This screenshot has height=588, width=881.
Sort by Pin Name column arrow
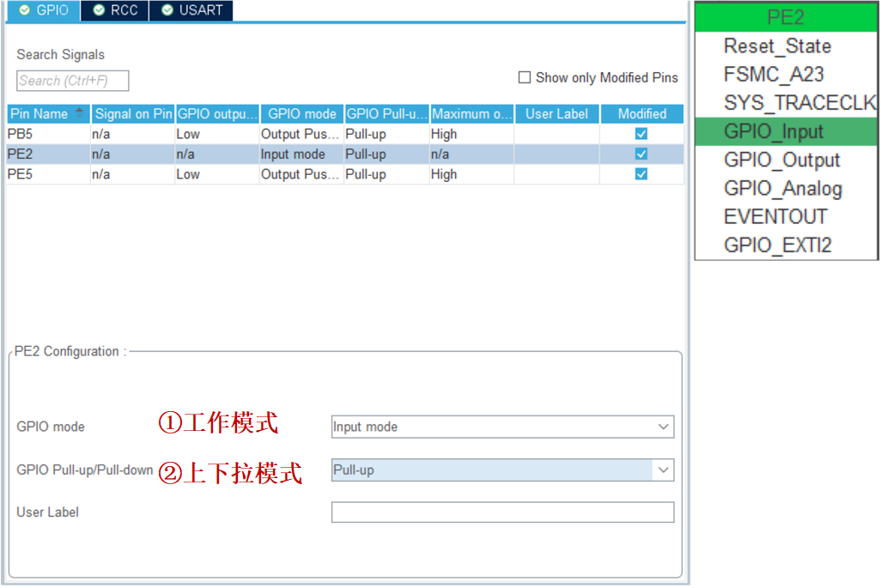coord(80,113)
